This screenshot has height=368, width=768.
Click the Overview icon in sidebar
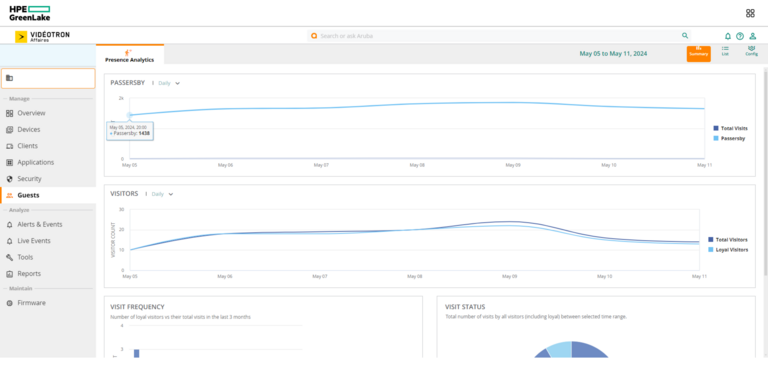9,113
